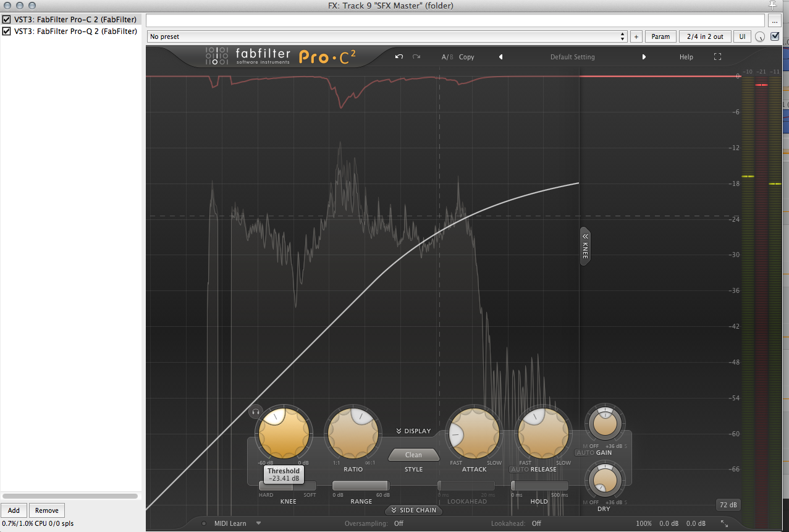Collapse the Display section
Screen dimensions: 789x532
413,431
